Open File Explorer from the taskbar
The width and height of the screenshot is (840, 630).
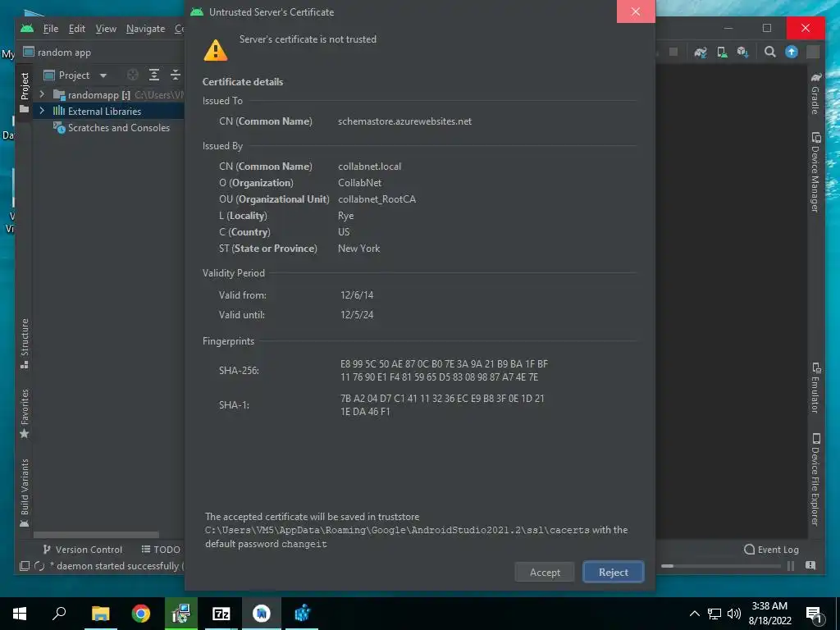[100, 614]
